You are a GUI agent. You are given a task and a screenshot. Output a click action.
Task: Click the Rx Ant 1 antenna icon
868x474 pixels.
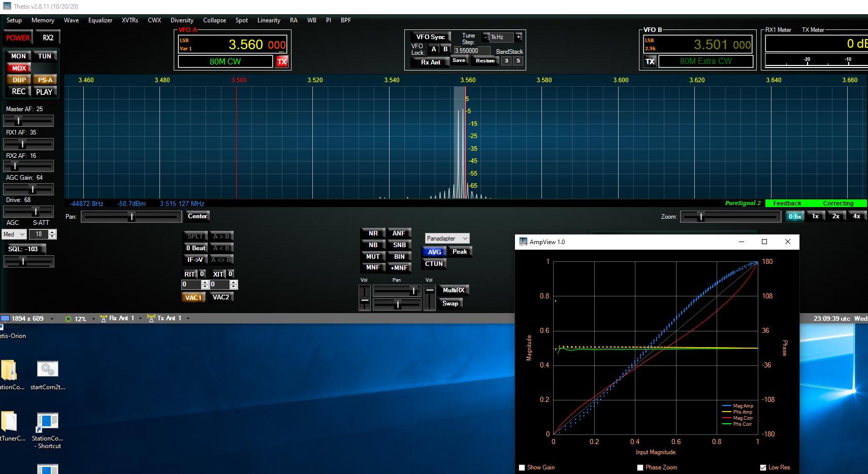104,318
